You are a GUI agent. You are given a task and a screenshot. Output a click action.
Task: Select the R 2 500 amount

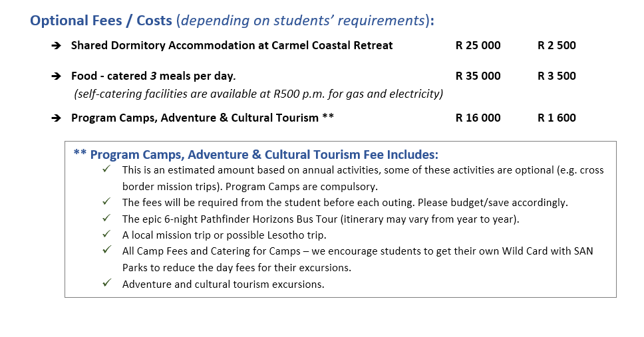556,46
